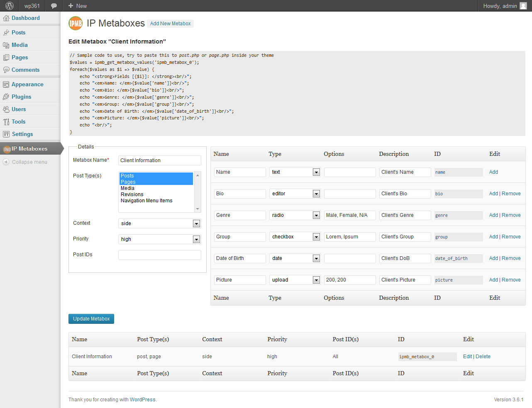Screen dimensions: 532x408
Task: Click the Options field containing Male, Female, N/A
Action: (350, 215)
